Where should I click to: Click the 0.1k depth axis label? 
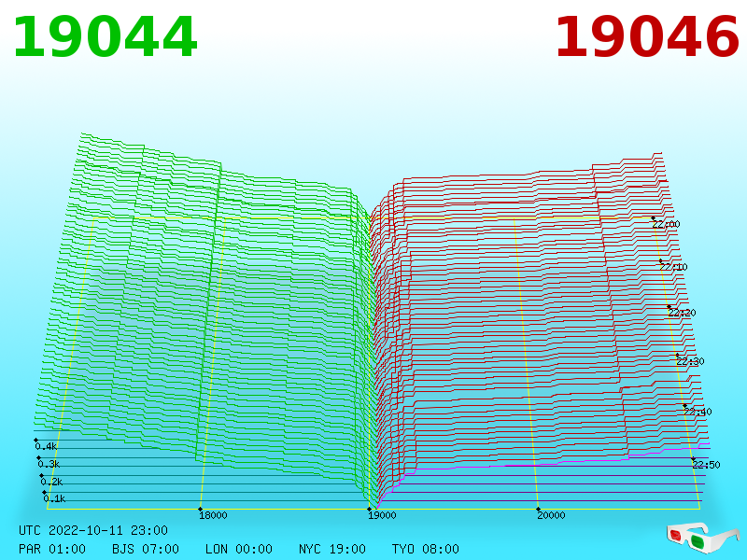click(55, 499)
